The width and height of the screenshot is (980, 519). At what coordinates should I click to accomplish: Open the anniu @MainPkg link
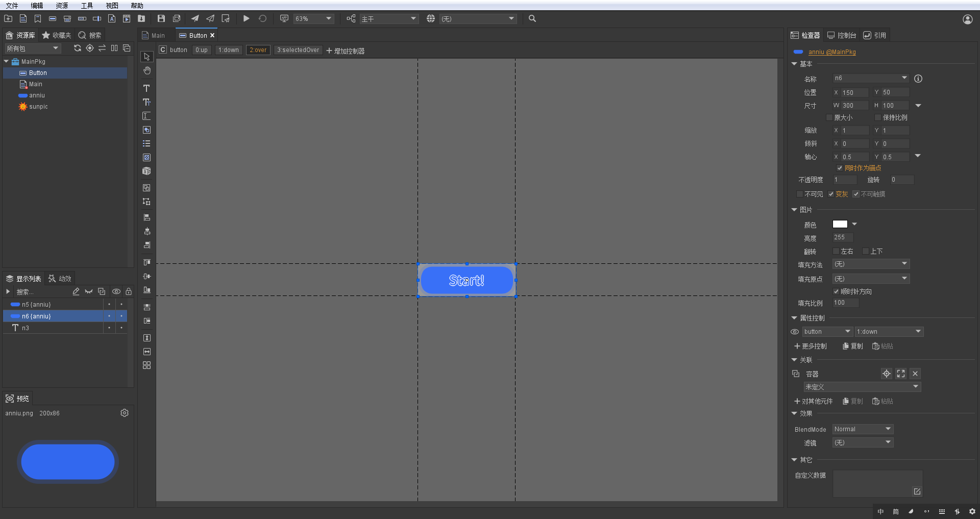pos(832,52)
